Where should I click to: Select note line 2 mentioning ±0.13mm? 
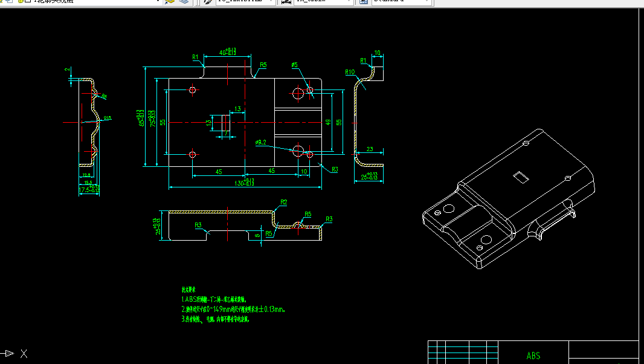(233, 309)
